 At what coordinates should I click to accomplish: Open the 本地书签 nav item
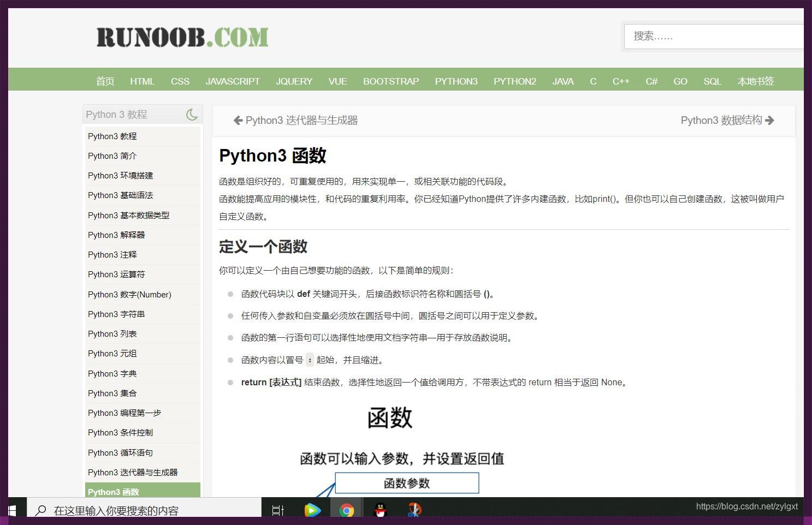756,81
